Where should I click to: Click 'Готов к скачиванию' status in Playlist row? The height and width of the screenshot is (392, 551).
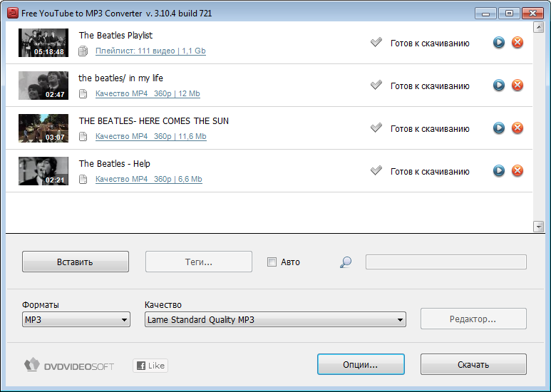tap(430, 43)
